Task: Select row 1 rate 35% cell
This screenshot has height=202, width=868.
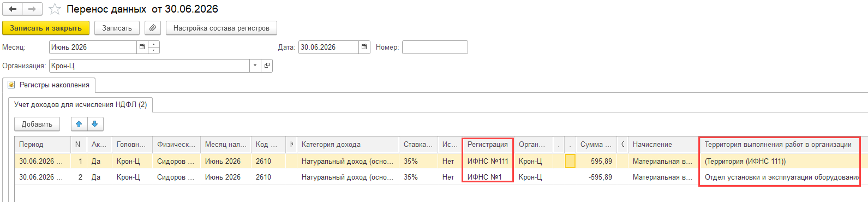Action: pos(418,161)
